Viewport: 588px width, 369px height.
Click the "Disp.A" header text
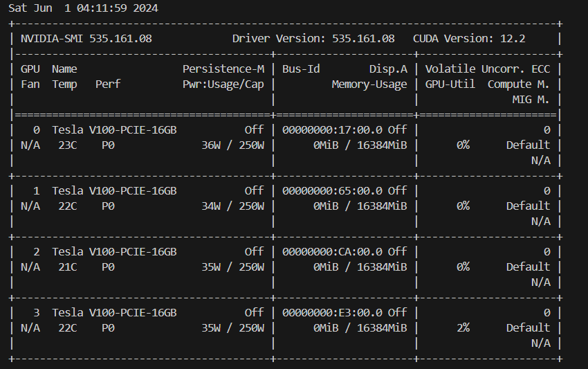click(x=388, y=69)
